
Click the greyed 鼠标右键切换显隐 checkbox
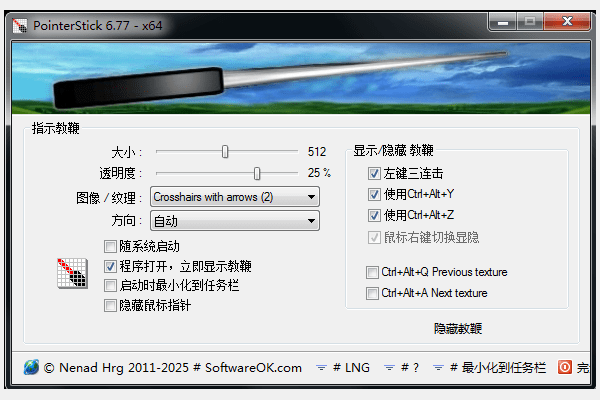[x=374, y=237]
